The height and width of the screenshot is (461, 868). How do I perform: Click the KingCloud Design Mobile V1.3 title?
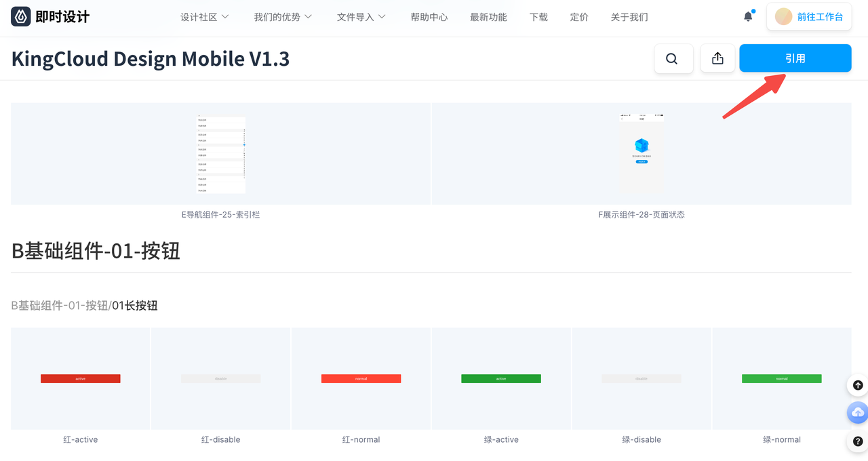tap(151, 59)
